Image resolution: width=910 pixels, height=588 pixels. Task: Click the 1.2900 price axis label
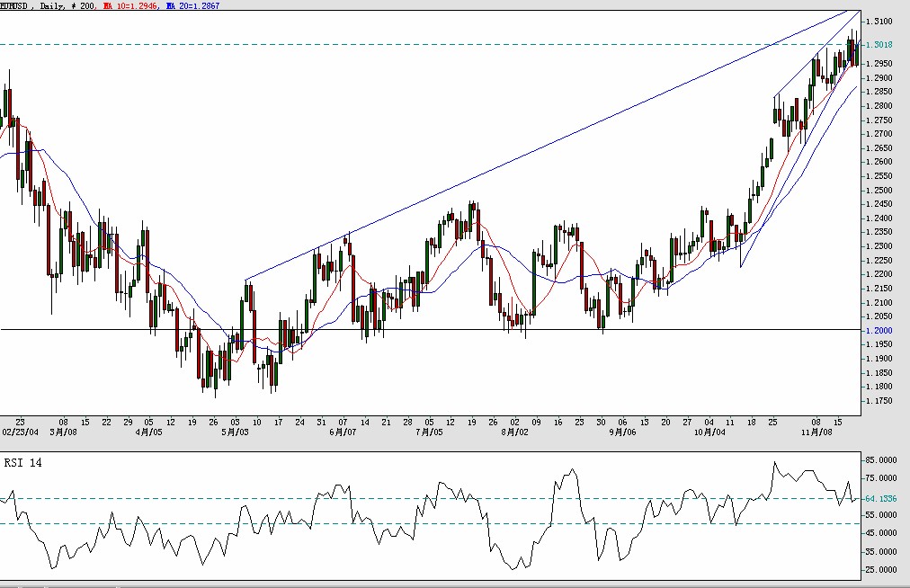pyautogui.click(x=879, y=78)
